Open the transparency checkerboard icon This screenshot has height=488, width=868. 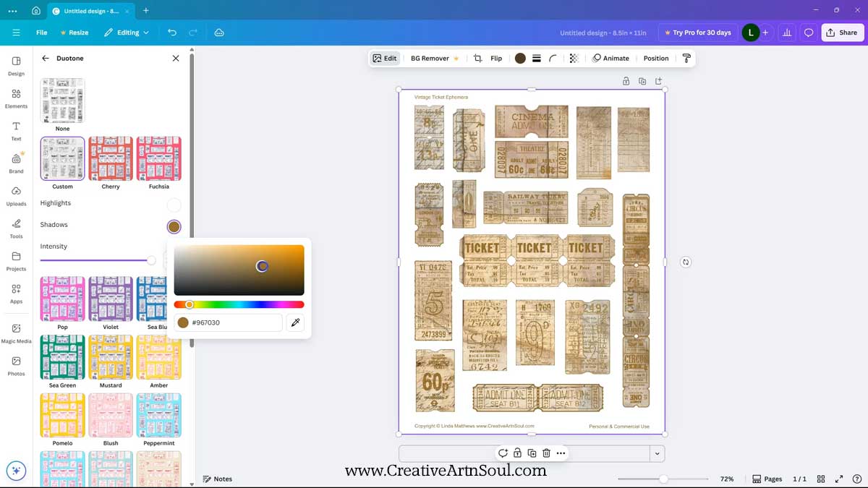pos(574,58)
